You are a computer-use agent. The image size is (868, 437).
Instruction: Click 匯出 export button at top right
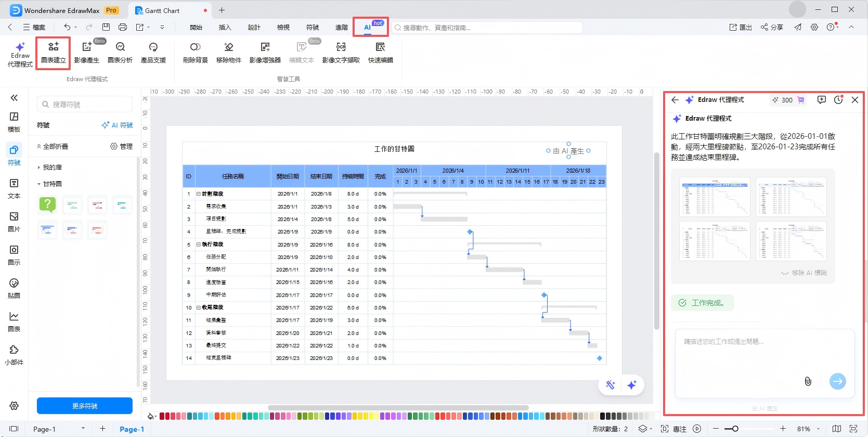pyautogui.click(x=741, y=28)
